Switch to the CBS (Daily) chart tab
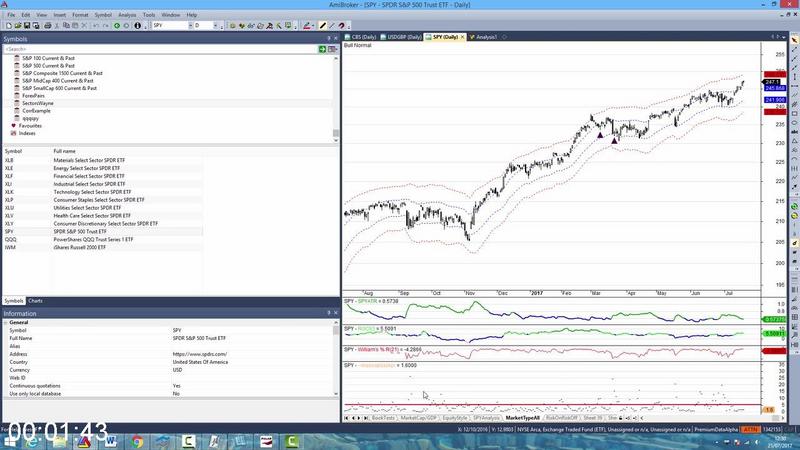The width and height of the screenshot is (800, 450). (361, 37)
